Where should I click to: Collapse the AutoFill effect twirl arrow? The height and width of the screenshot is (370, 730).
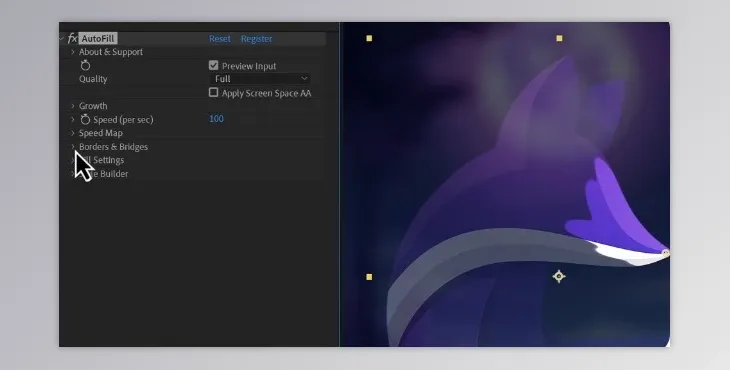62,39
